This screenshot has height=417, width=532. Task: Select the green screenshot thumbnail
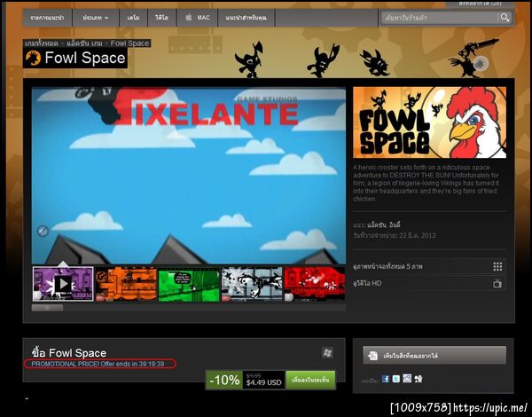click(189, 284)
